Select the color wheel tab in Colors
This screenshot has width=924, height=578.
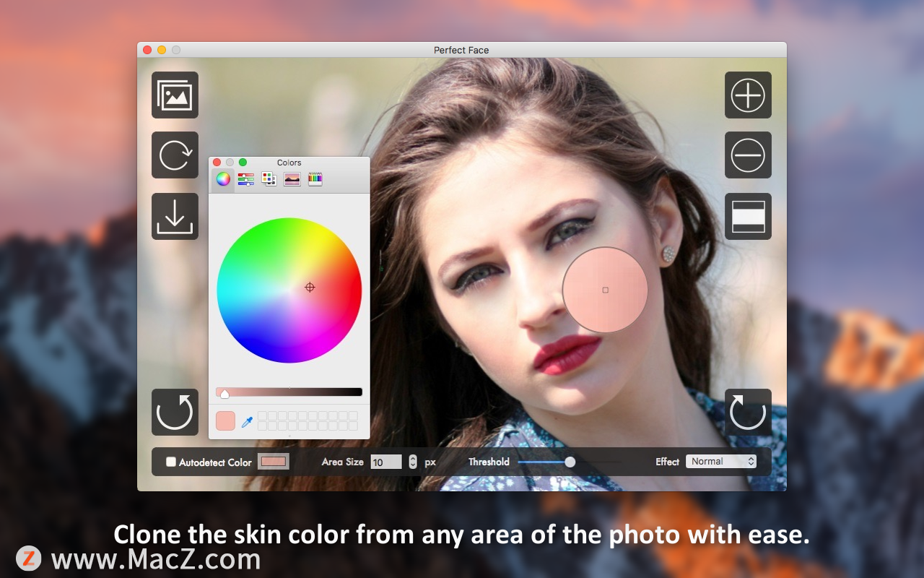(x=223, y=179)
